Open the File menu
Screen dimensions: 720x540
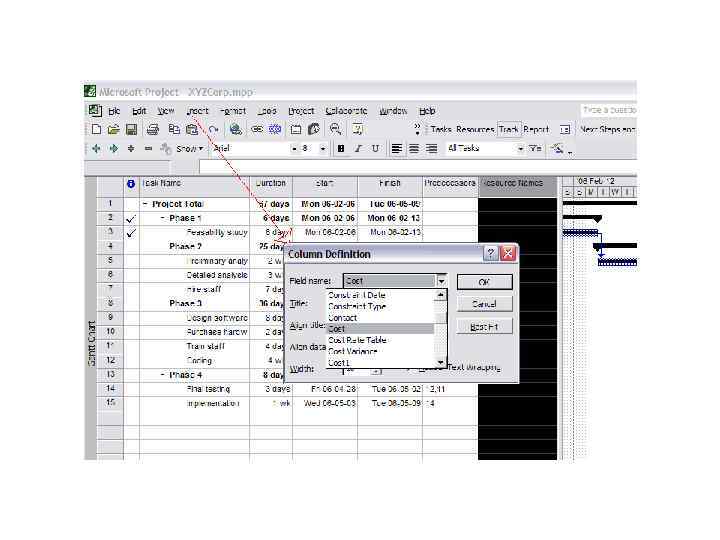(x=114, y=111)
